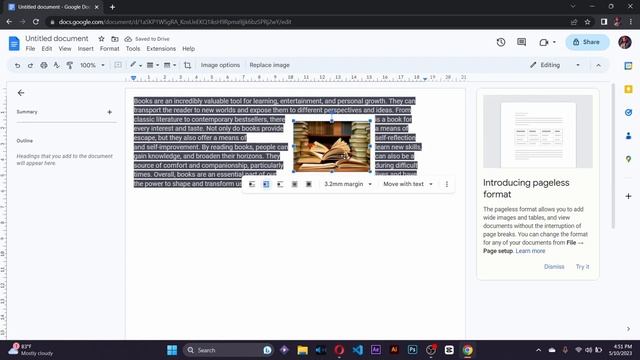Click the books image in document
640x360 pixels.
tap(331, 146)
